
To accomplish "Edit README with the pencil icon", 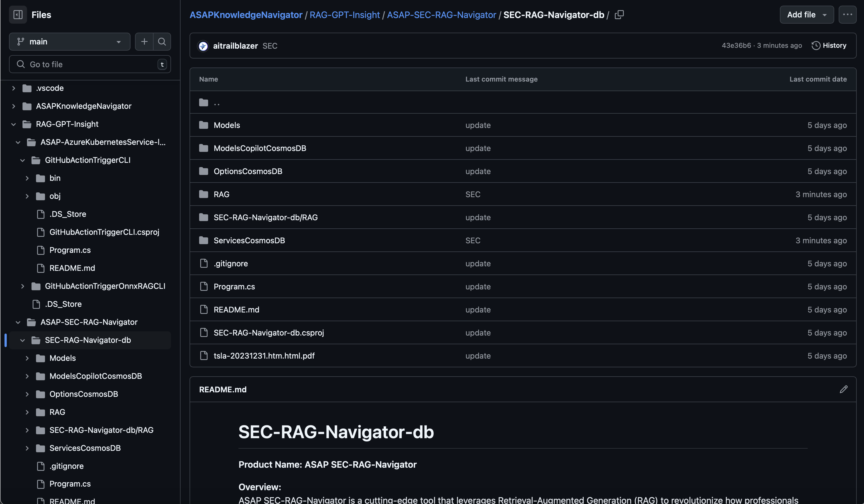I will coord(843,389).
